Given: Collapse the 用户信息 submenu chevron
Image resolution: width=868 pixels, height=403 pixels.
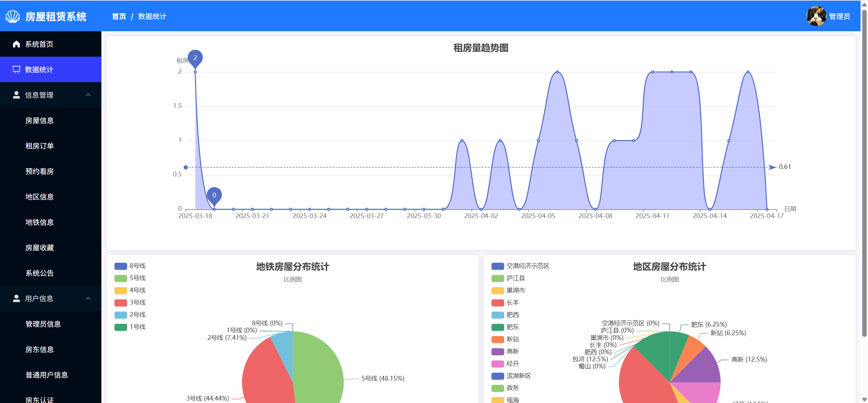Looking at the screenshot, I should coord(88,299).
